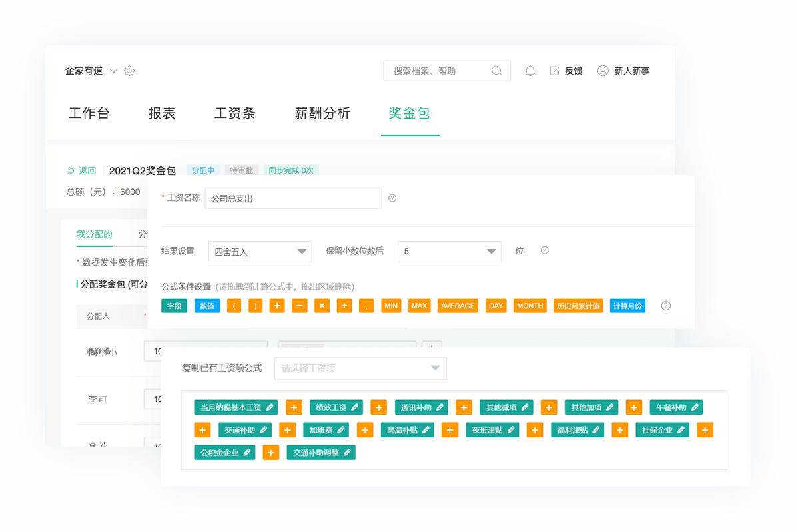Select the 我分配的 tab
This screenshot has height=532, width=796.
(x=94, y=234)
